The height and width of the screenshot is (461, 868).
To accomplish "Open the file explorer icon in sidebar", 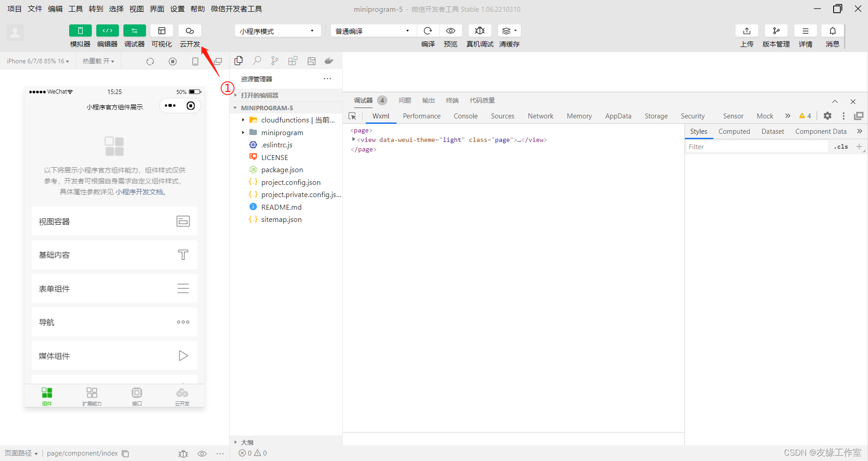I will coord(239,61).
